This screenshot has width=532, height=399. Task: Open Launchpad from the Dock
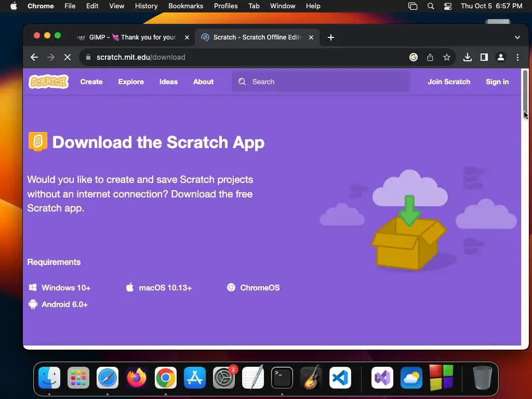(78, 378)
